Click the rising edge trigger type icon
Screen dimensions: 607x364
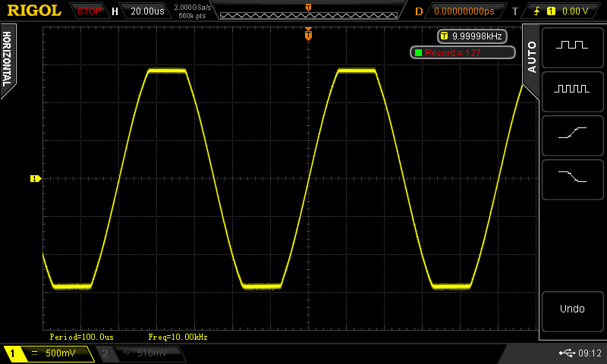537,11
